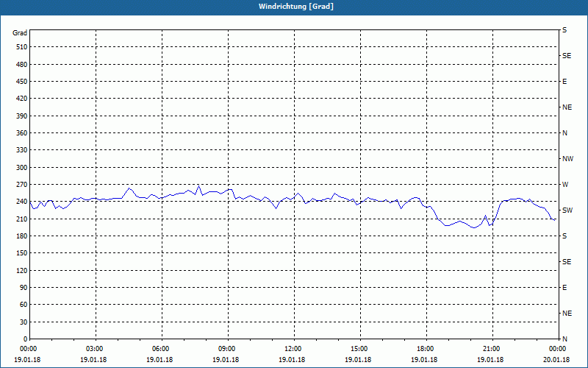Click the 210 y-axis value
588x368 pixels.
22,219
